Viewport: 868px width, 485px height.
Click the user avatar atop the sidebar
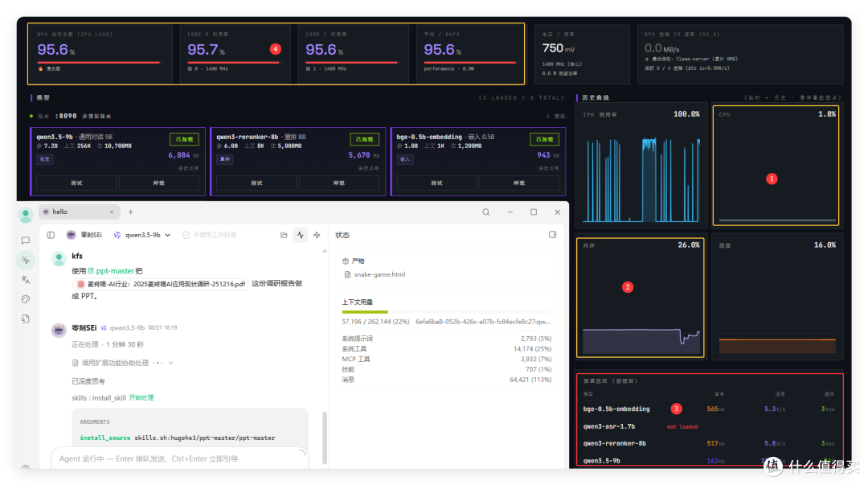26,215
